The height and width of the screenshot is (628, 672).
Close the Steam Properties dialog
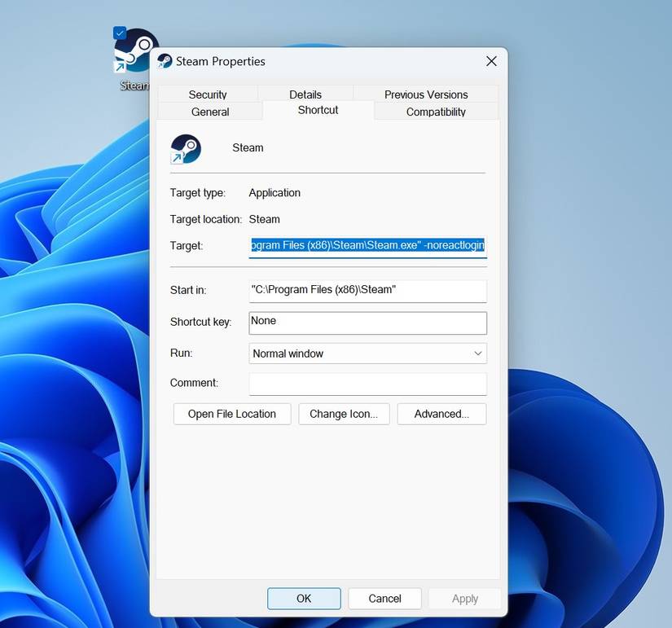coord(491,61)
